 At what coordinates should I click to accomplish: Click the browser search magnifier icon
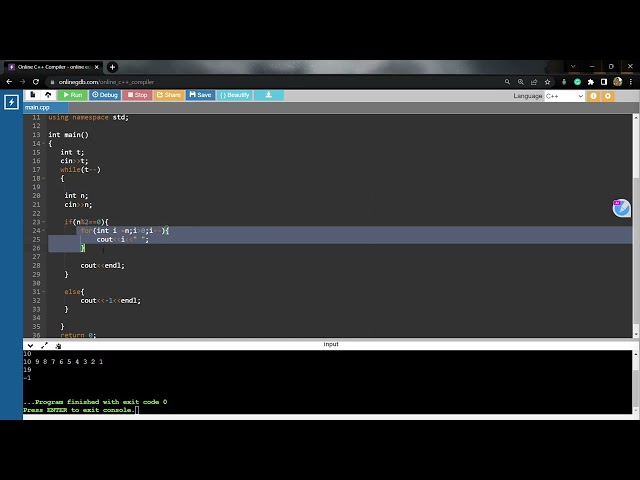(x=507, y=82)
